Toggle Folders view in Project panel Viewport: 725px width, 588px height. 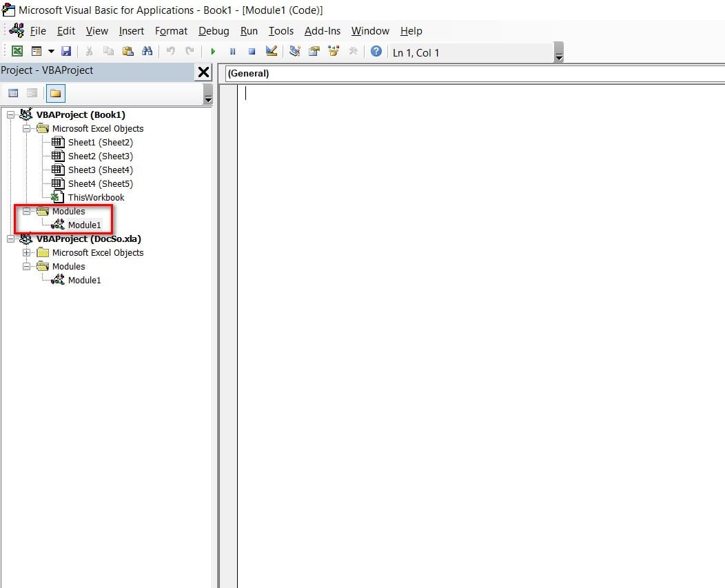(x=55, y=93)
